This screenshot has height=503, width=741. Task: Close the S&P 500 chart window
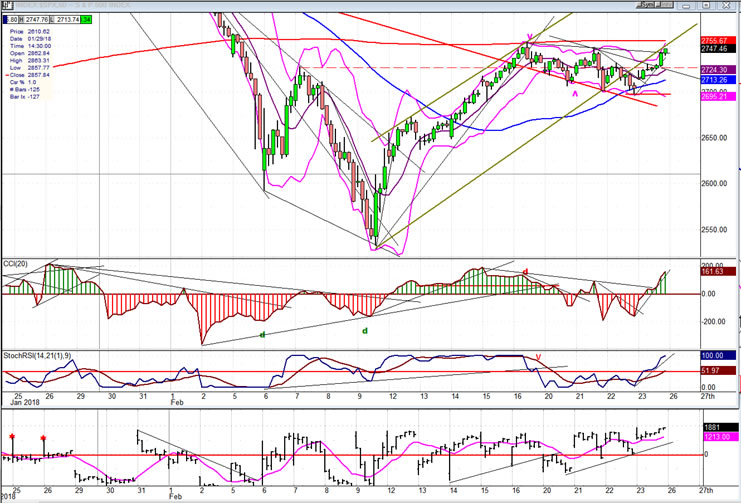coord(726,5)
